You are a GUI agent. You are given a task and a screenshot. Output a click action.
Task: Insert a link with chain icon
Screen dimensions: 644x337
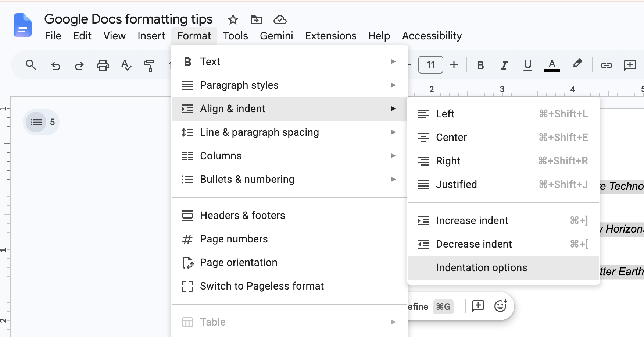coord(606,65)
